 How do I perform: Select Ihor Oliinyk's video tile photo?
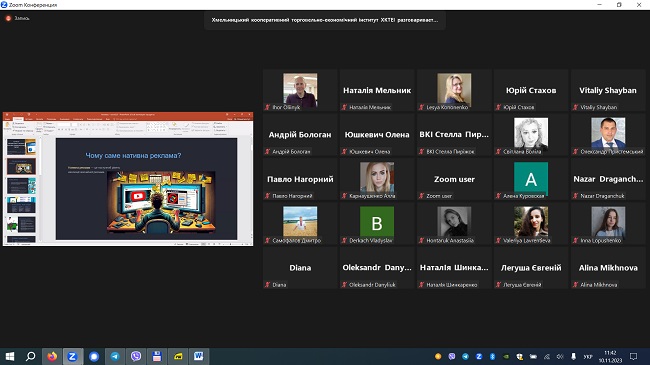(x=300, y=89)
